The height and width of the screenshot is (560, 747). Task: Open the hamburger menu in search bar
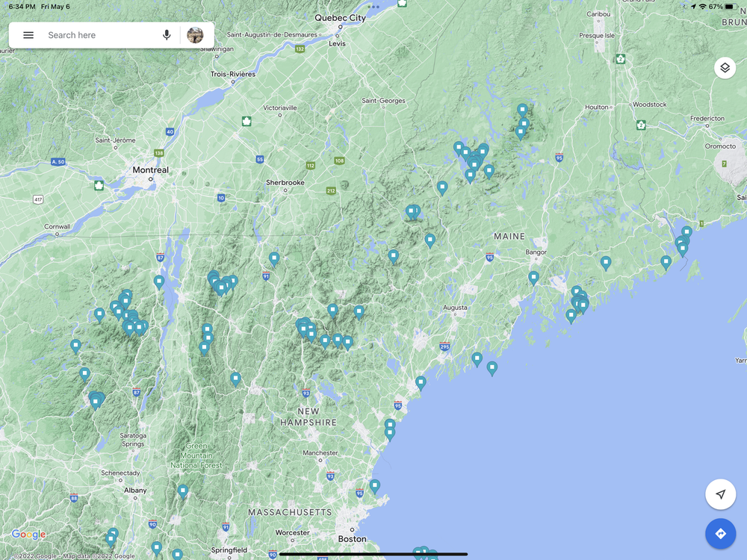28,35
